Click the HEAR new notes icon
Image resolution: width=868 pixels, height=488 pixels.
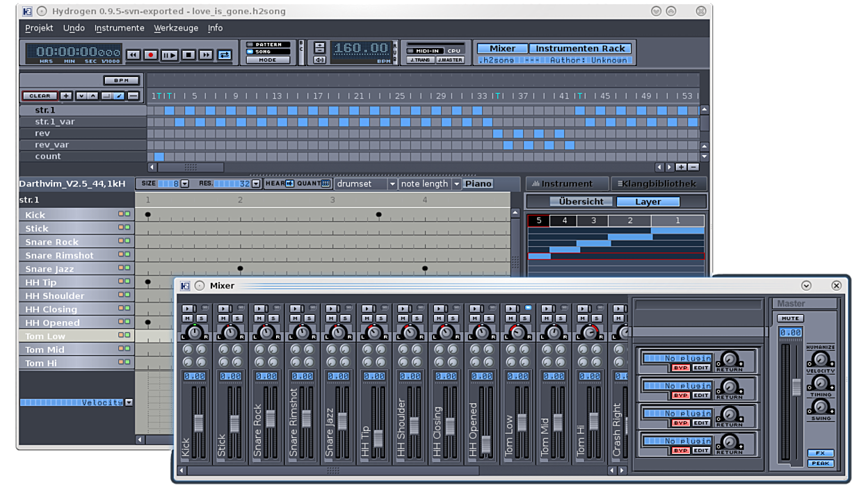[289, 184]
